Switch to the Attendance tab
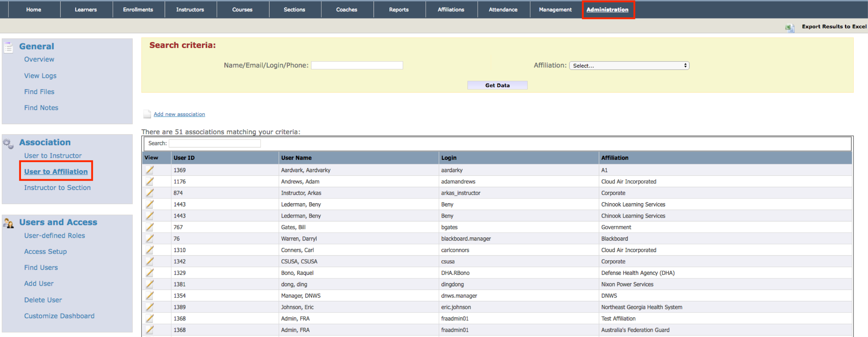 click(503, 10)
